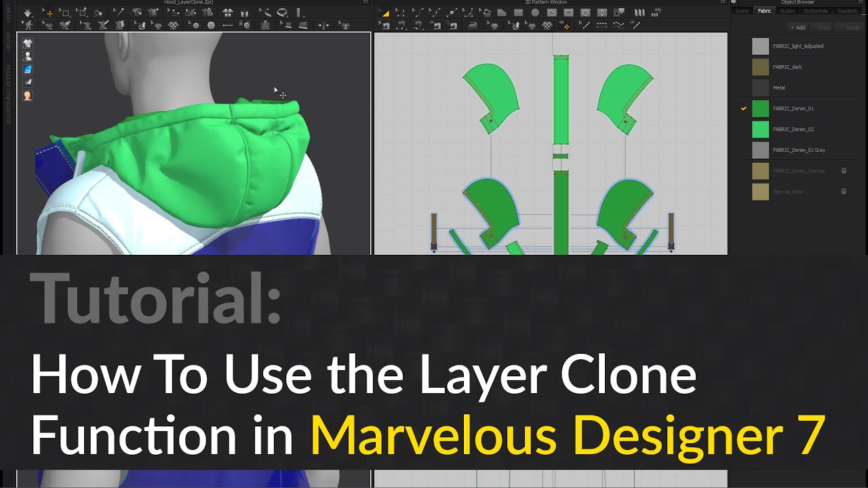Screen dimensions: 868x488
Task: Select the FABRIC_Denim_Sleeves entry
Action: coord(799,171)
